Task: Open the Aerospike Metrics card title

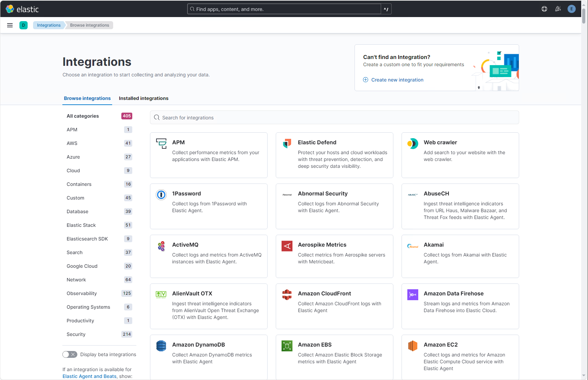Action: (x=322, y=245)
